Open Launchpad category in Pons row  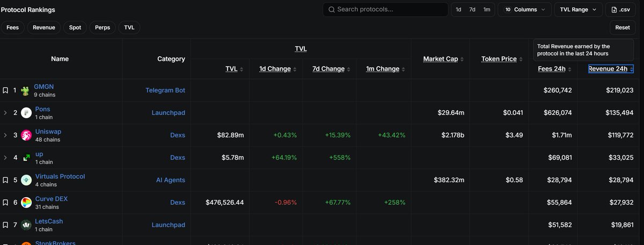click(x=169, y=113)
